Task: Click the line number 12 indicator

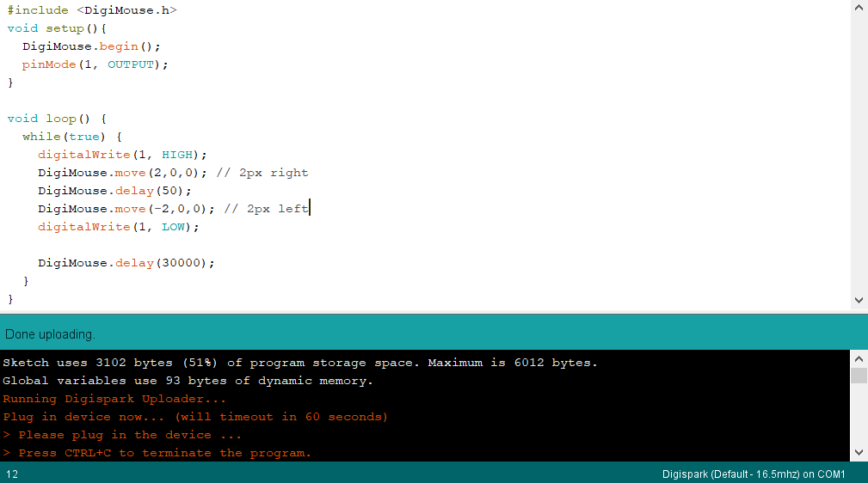Action: point(12,474)
